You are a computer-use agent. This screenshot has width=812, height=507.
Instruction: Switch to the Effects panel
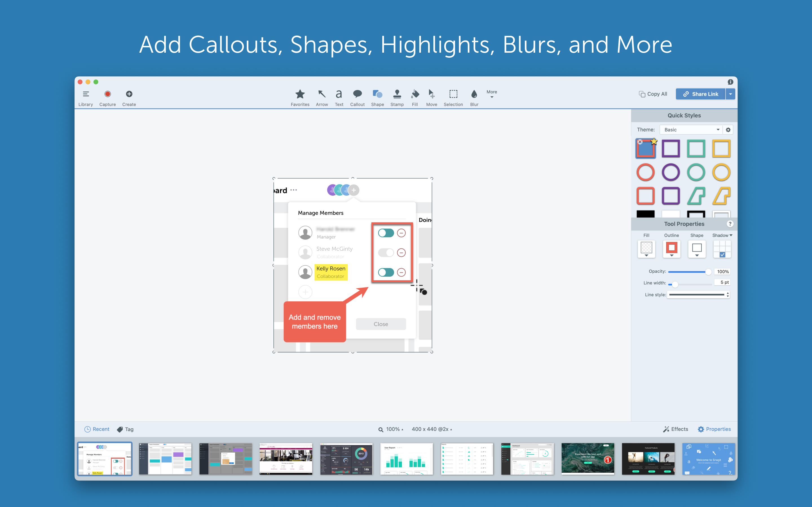[x=676, y=429]
